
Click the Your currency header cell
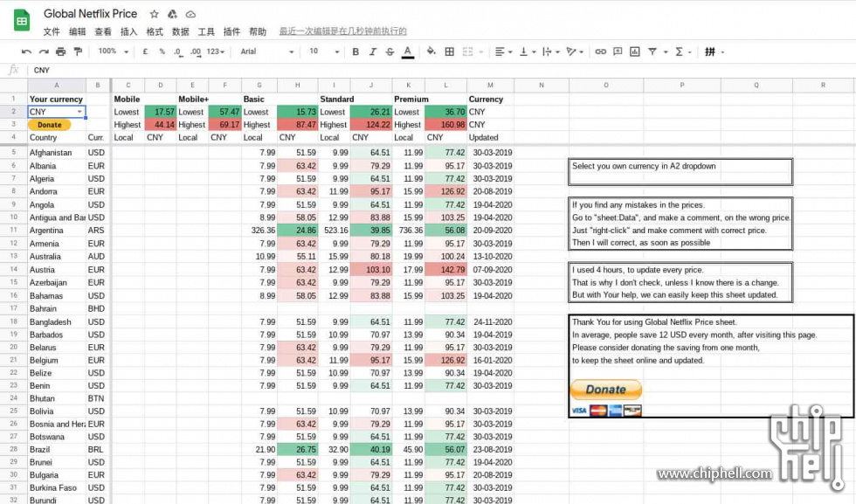tap(57, 100)
